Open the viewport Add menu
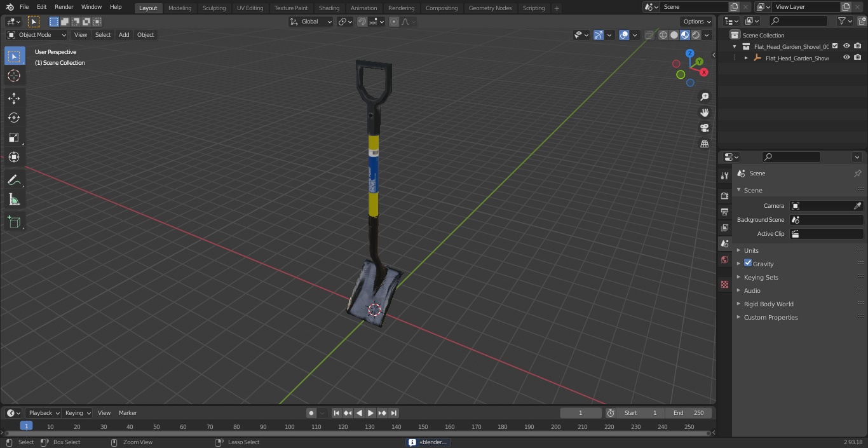 click(124, 35)
